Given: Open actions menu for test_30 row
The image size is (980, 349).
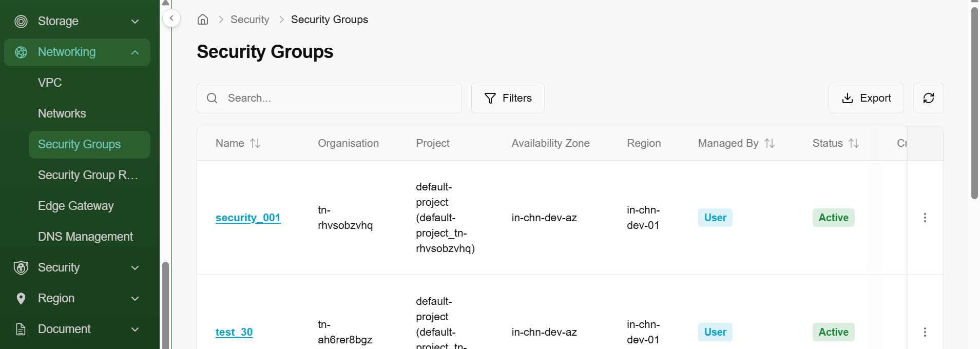Looking at the screenshot, I should coord(925,332).
